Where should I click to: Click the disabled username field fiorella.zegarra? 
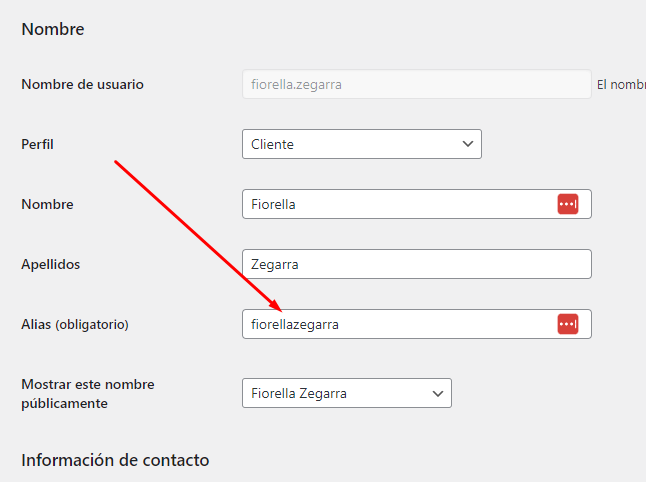coord(415,85)
